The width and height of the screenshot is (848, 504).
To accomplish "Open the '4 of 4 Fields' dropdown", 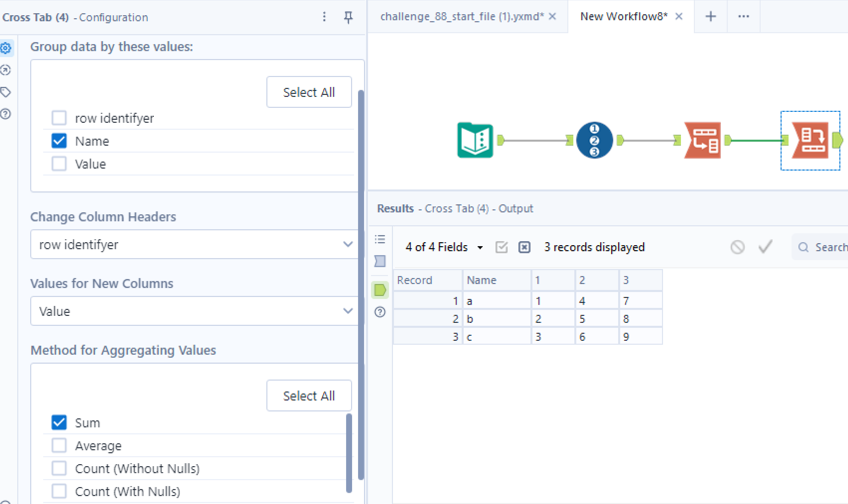I will (x=444, y=247).
